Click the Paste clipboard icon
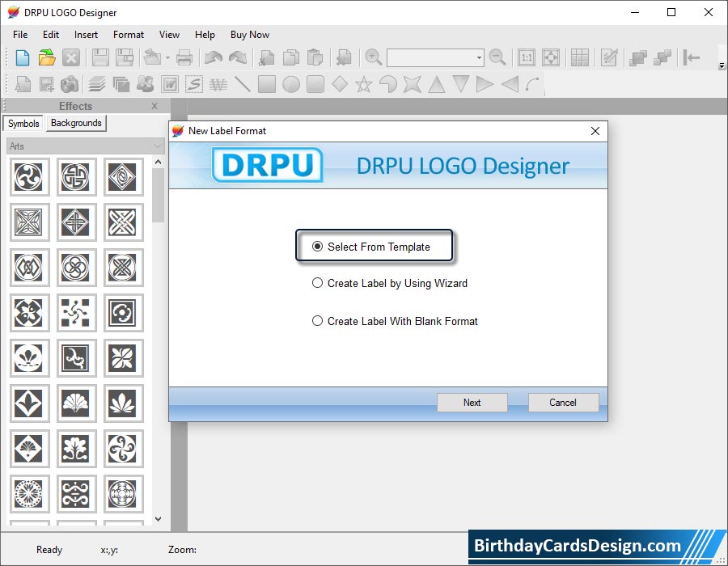The width and height of the screenshot is (728, 566). pos(315,57)
